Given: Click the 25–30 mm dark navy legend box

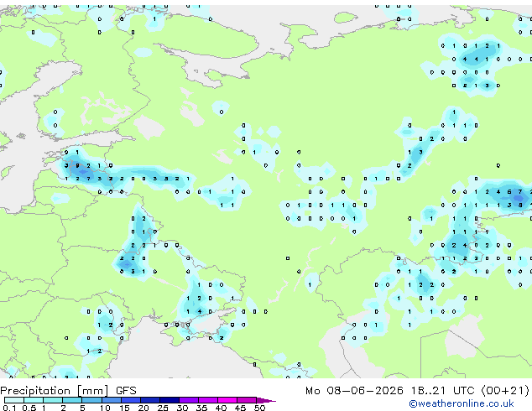Looking at the screenshot, I should [x=170, y=400].
